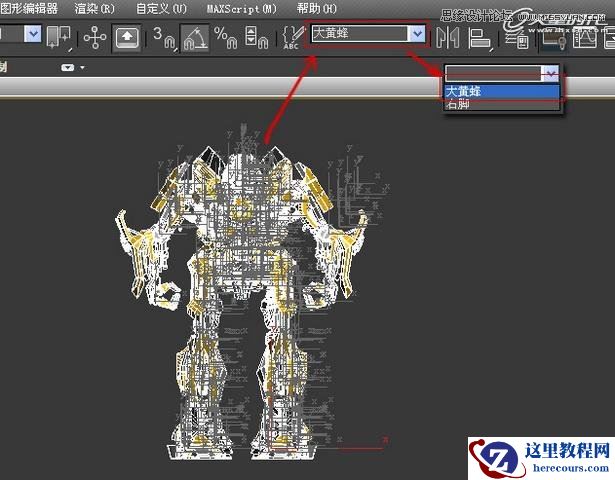Viewport: 615px width, 480px height.
Task: Click the named selection set text field
Action: [x=357, y=34]
